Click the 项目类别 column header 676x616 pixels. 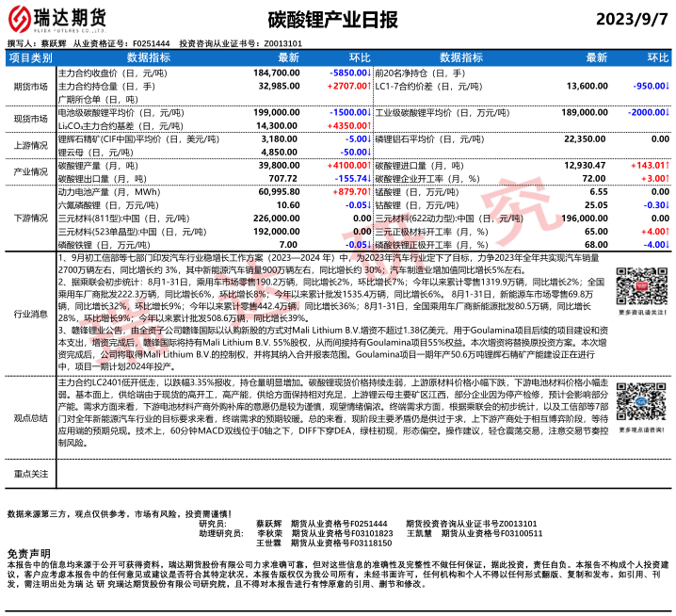[x=30, y=57]
